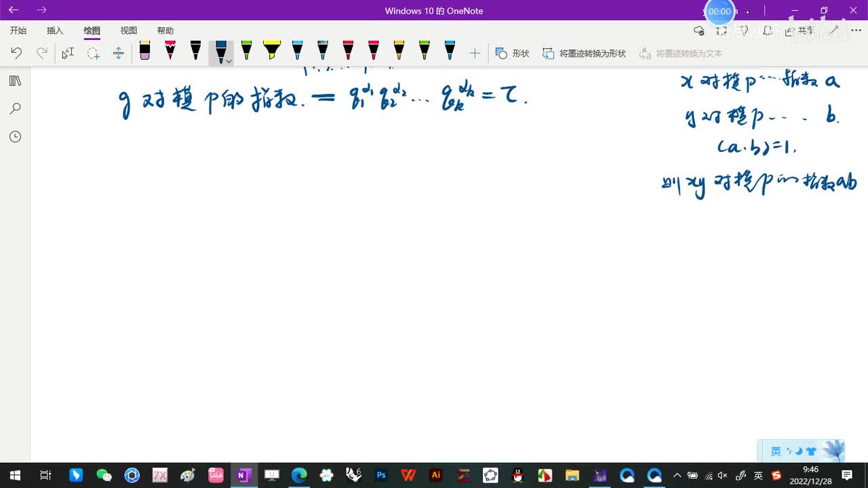Click 将墨迹转换为形状 button
The height and width of the screenshot is (488, 868).
click(x=584, y=53)
